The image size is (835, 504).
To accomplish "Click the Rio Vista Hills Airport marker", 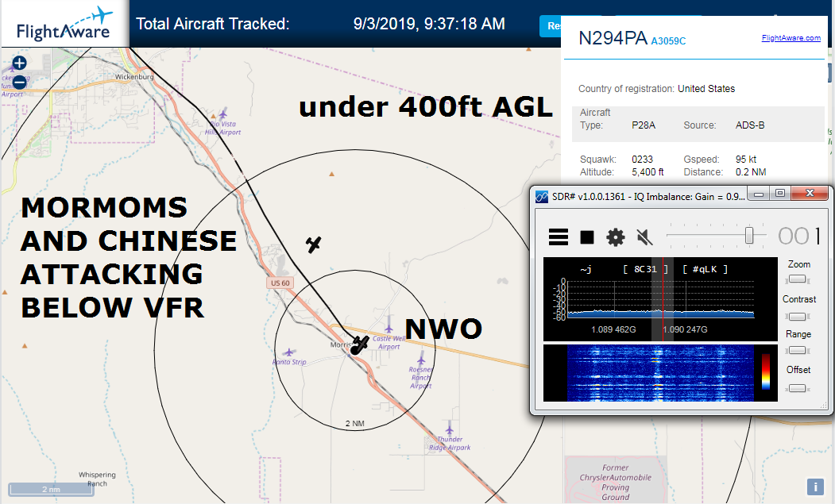I will (222, 113).
